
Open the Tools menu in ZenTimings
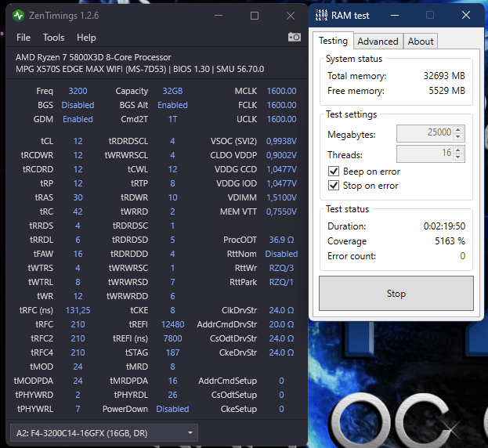click(53, 38)
